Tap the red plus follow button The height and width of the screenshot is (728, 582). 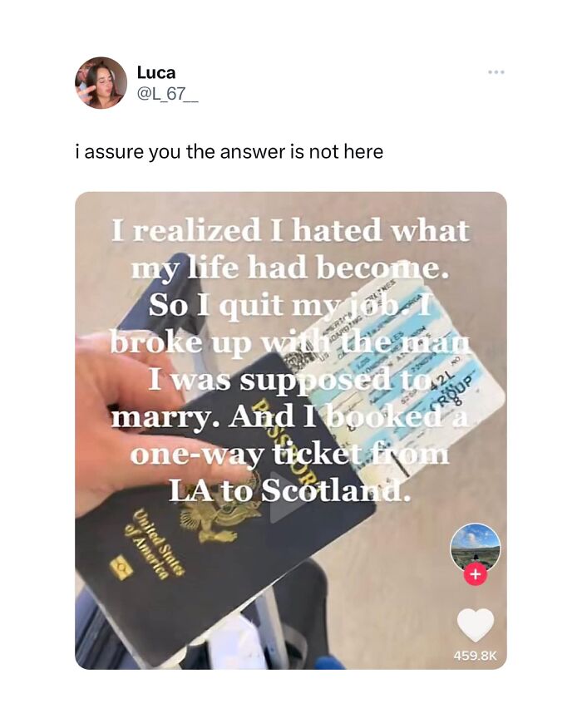point(476,575)
